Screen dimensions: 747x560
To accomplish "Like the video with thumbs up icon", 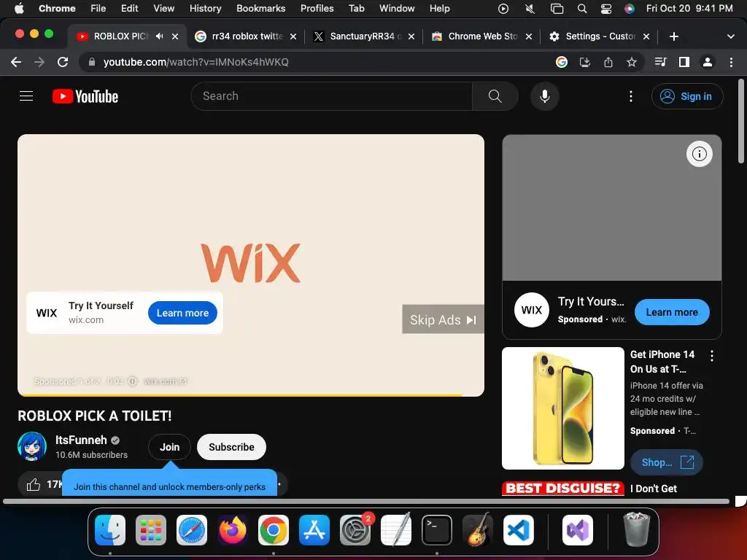I will pyautogui.click(x=34, y=485).
